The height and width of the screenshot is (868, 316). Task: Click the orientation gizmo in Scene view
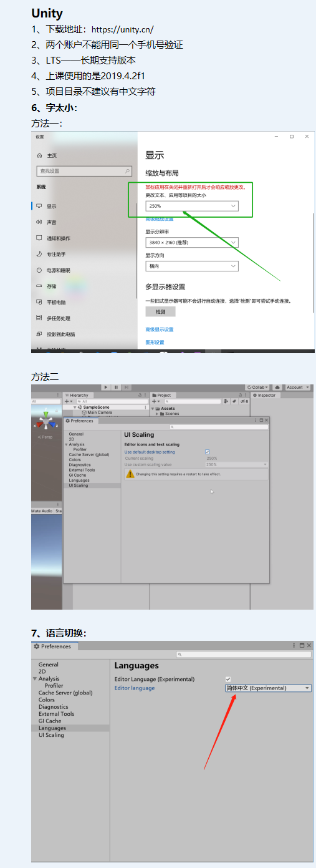pos(45,422)
